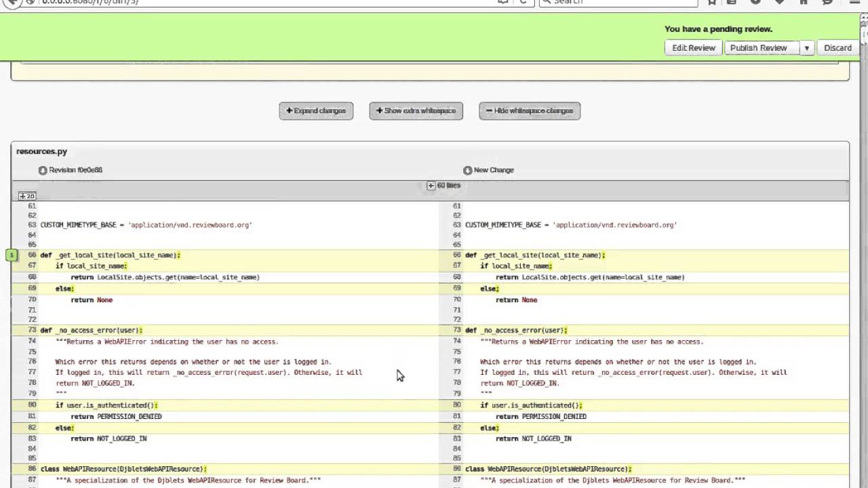
Task: Click 'Revision f0e0e88' label
Action: tap(75, 170)
